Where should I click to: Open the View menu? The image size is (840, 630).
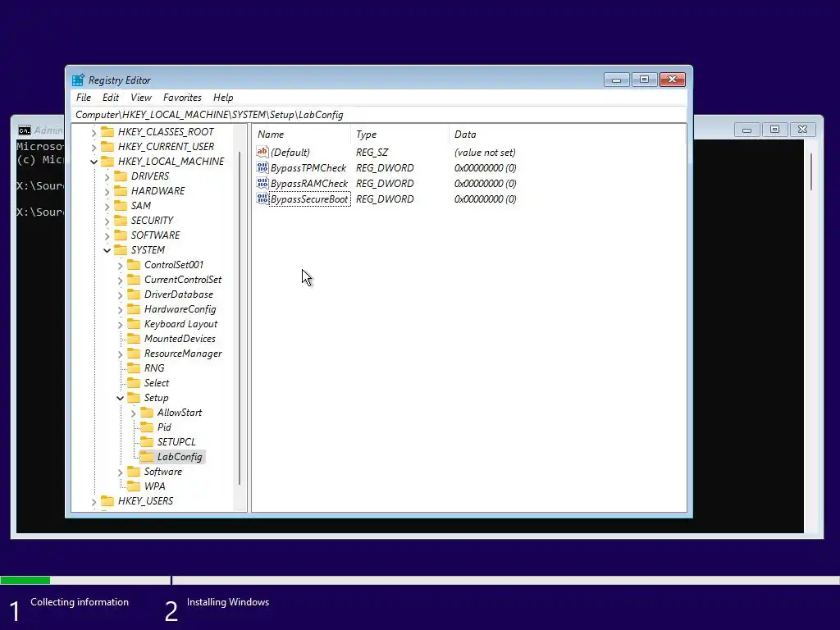(x=141, y=98)
